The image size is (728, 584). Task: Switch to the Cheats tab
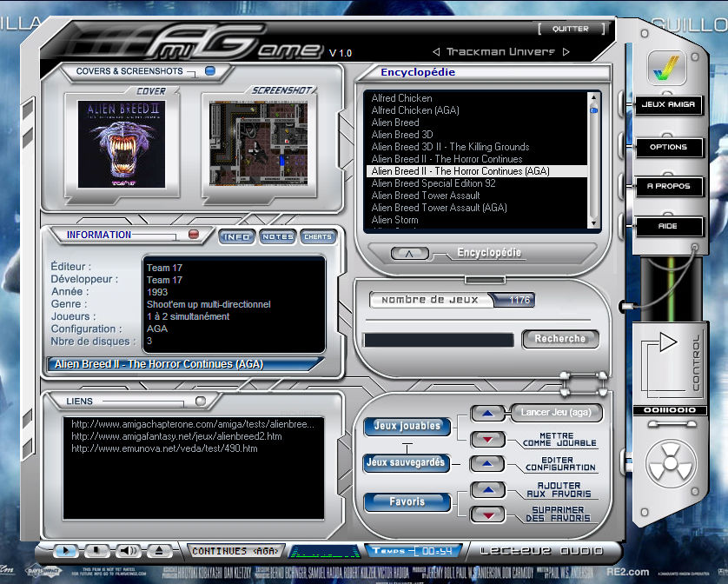[318, 237]
